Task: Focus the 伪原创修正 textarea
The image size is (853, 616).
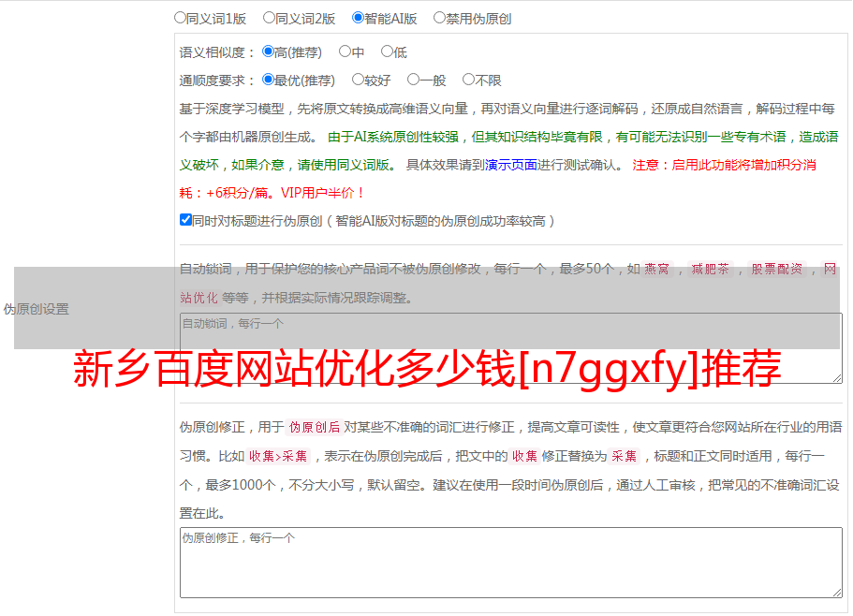Action: (x=511, y=563)
